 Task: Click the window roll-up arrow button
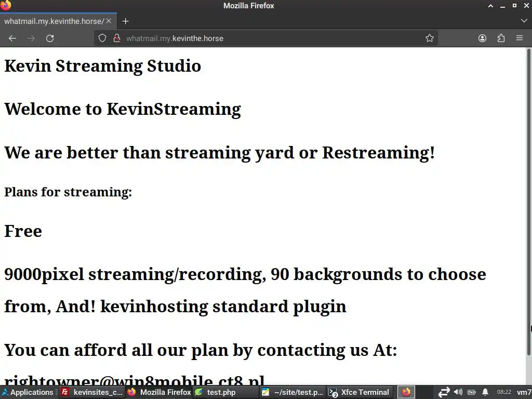click(x=490, y=6)
